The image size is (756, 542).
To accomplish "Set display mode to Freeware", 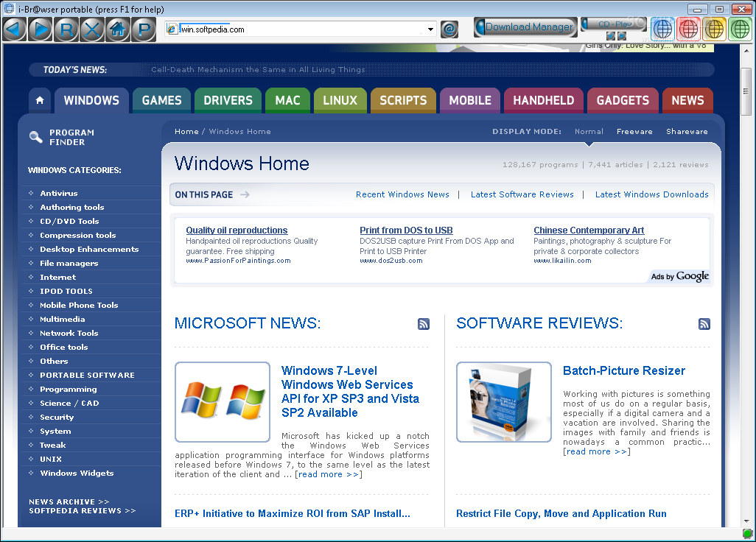I will (634, 132).
